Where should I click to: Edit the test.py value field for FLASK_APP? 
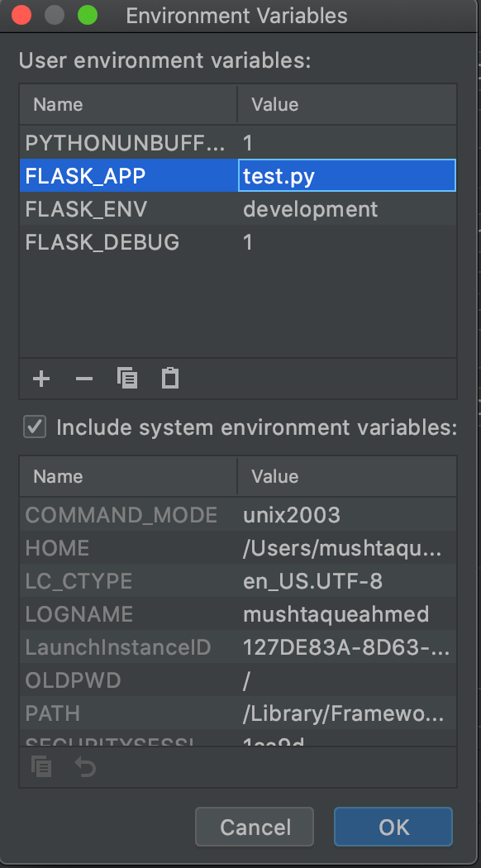346,175
